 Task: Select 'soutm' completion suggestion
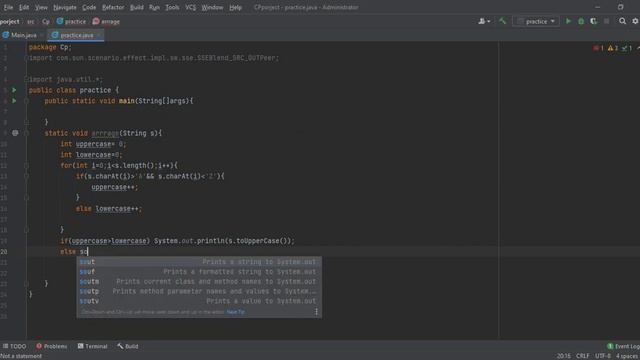tap(199, 281)
